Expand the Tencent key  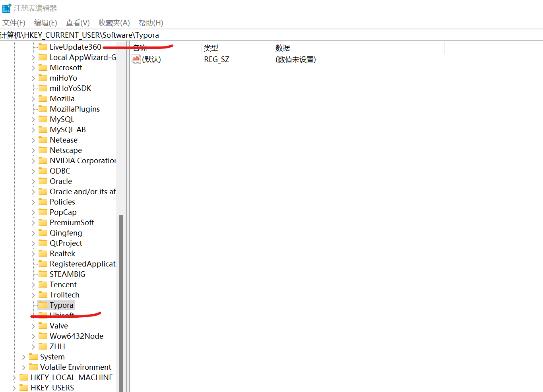click(x=33, y=284)
